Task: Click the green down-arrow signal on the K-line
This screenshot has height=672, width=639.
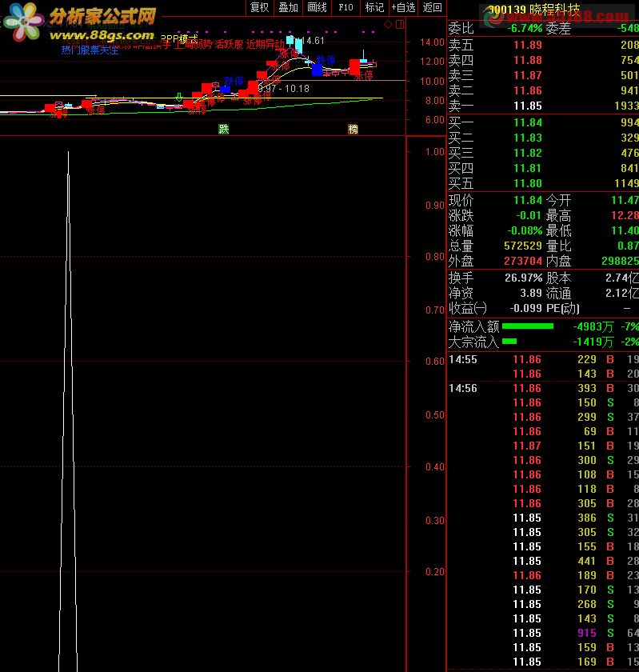Action: (x=179, y=97)
